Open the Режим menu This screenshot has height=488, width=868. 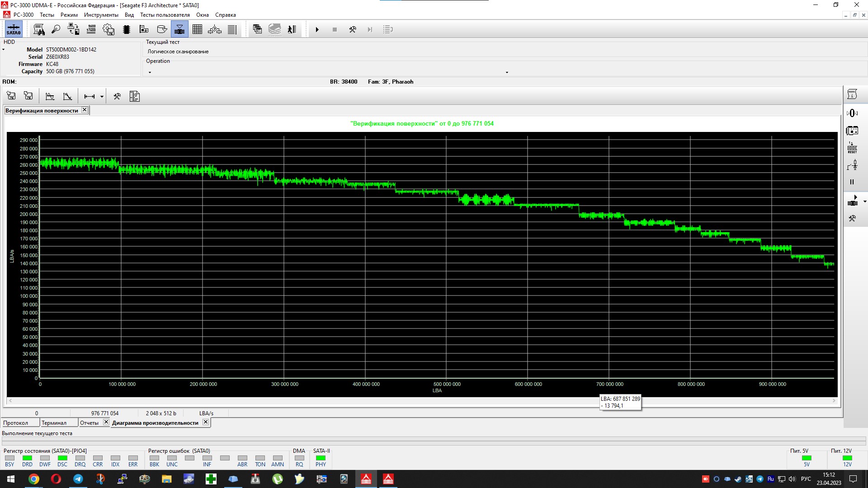click(x=69, y=15)
